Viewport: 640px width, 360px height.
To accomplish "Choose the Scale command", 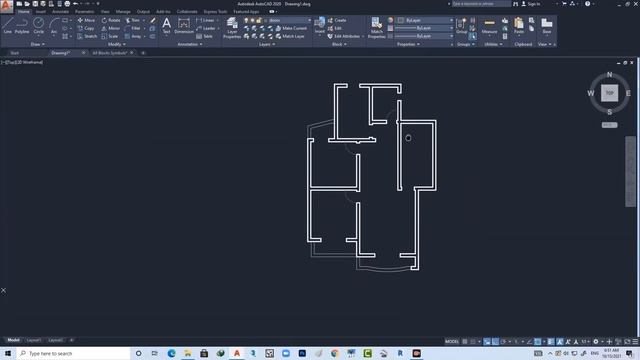I will [110, 36].
